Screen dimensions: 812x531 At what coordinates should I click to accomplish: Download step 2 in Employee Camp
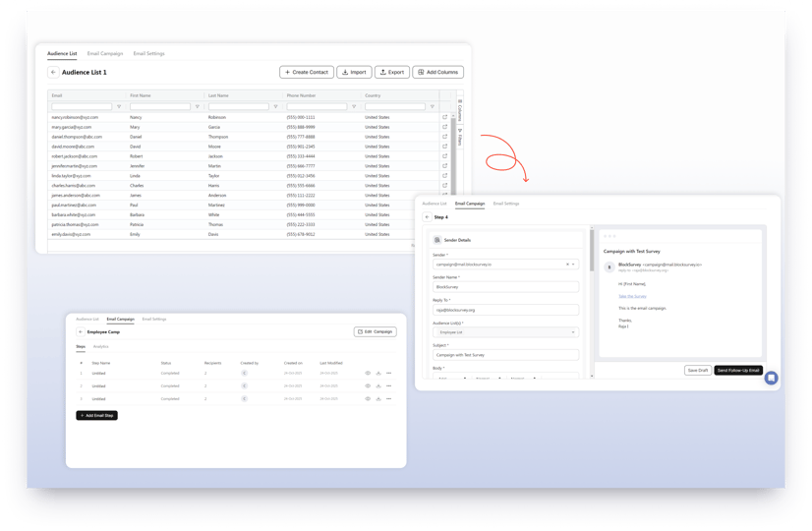[x=378, y=385]
